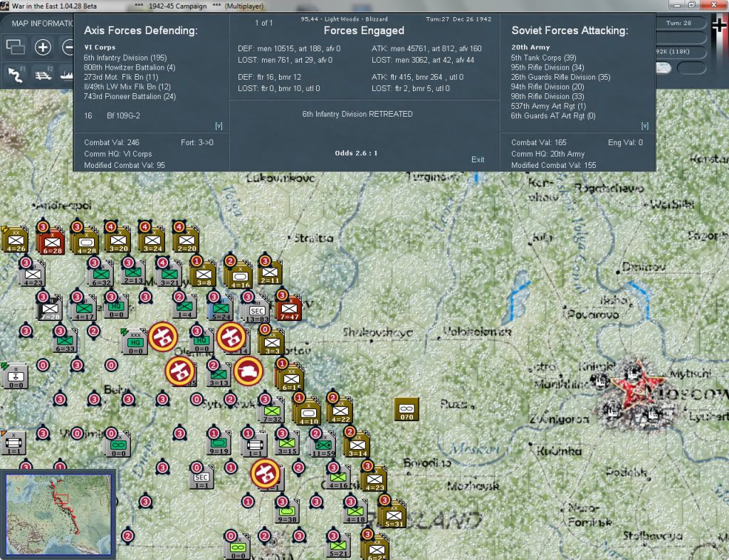729x560 pixels.
Task: Select the red 7=47 unit counter
Action: (289, 309)
